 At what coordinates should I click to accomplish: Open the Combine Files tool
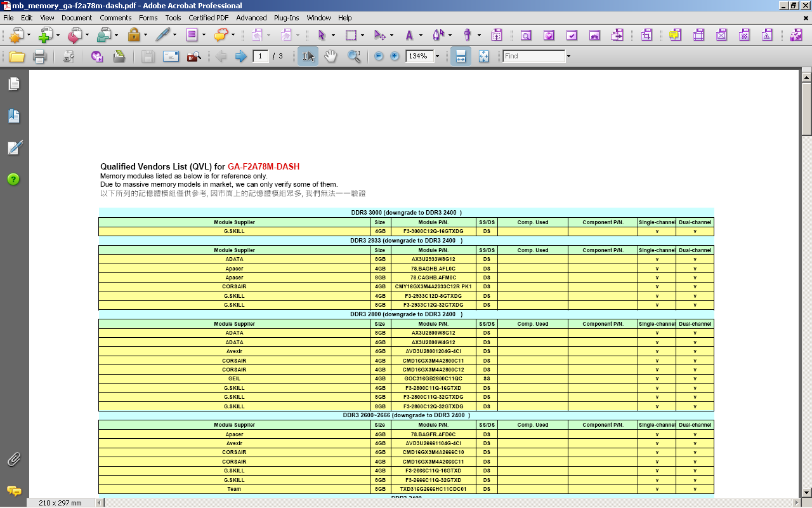tap(46, 35)
